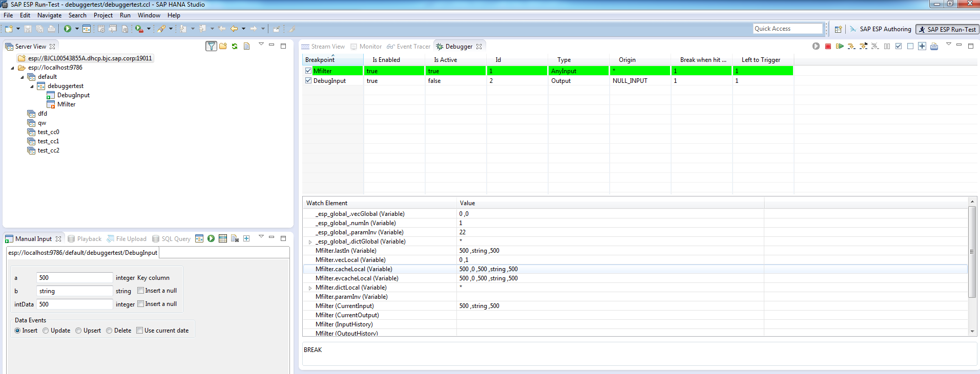Expand _esp_global_.dictGlobal watch variable
980x374 pixels.
point(310,241)
